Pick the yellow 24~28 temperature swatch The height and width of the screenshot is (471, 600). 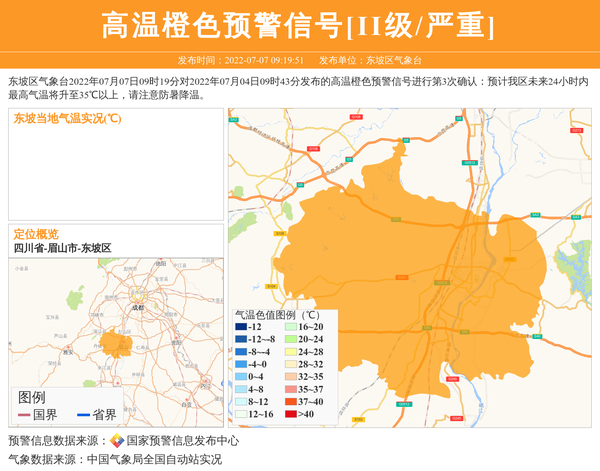[x=290, y=352]
